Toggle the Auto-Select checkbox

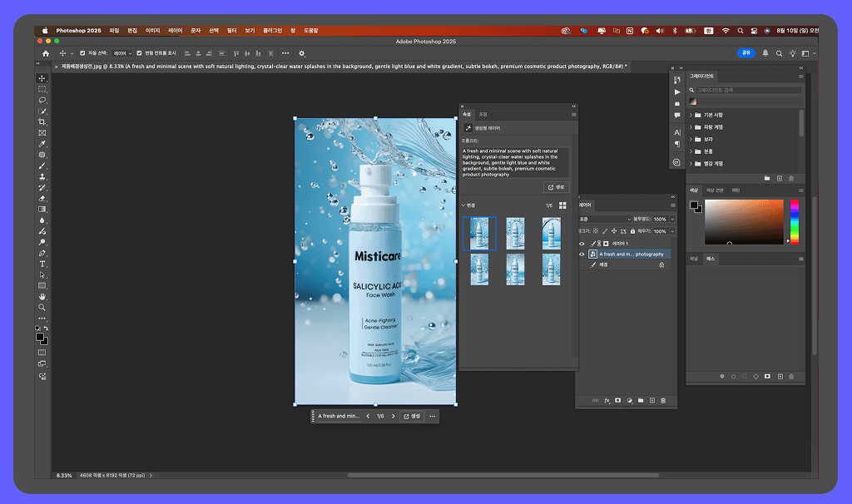(82, 53)
